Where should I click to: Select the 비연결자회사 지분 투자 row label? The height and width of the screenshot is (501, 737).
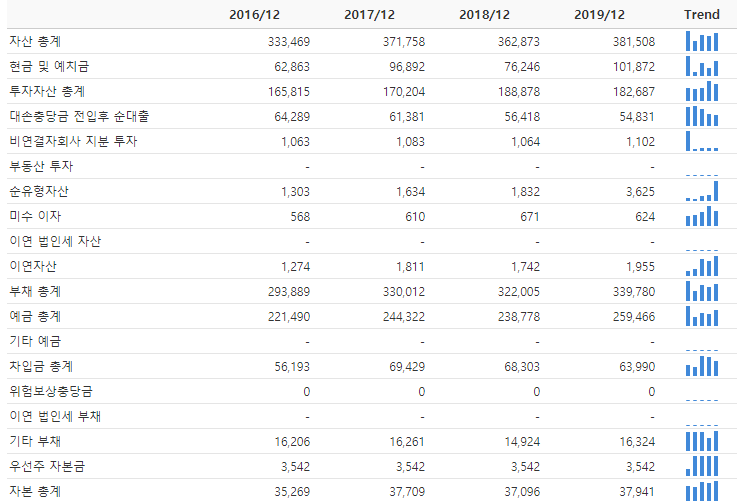click(73, 141)
